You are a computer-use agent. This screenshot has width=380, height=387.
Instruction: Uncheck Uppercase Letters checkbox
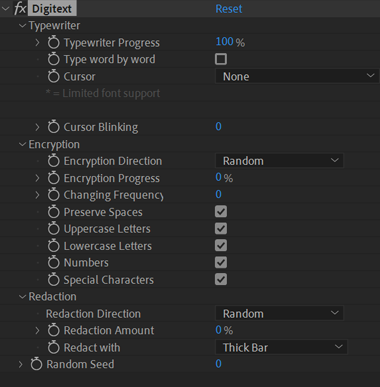click(221, 229)
